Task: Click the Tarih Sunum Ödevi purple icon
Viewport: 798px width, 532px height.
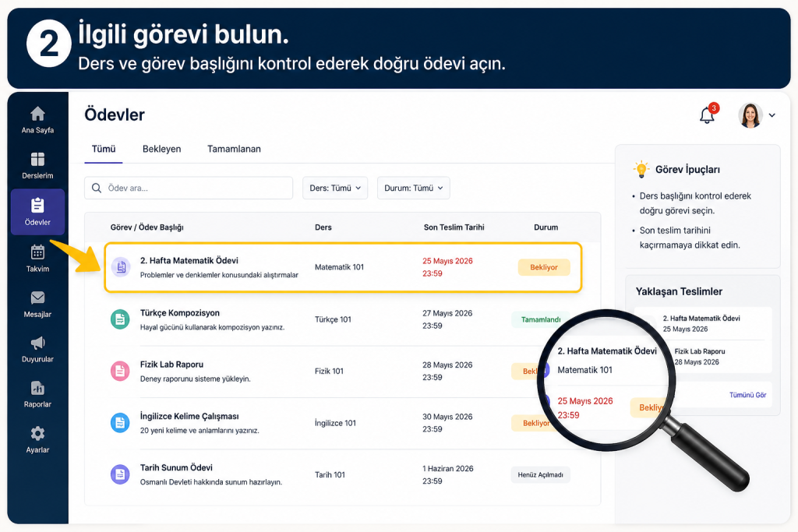Action: 120,474
